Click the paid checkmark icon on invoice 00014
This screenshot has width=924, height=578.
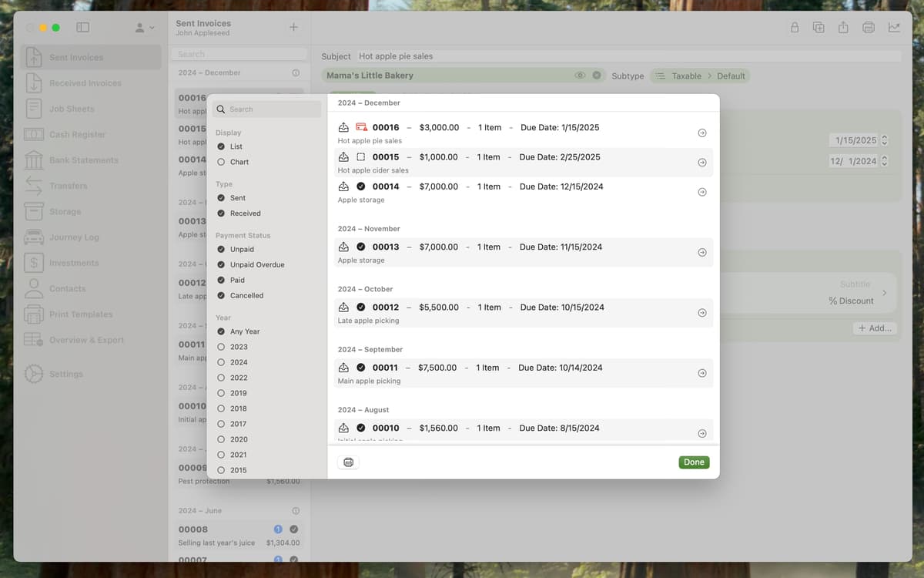coord(361,187)
